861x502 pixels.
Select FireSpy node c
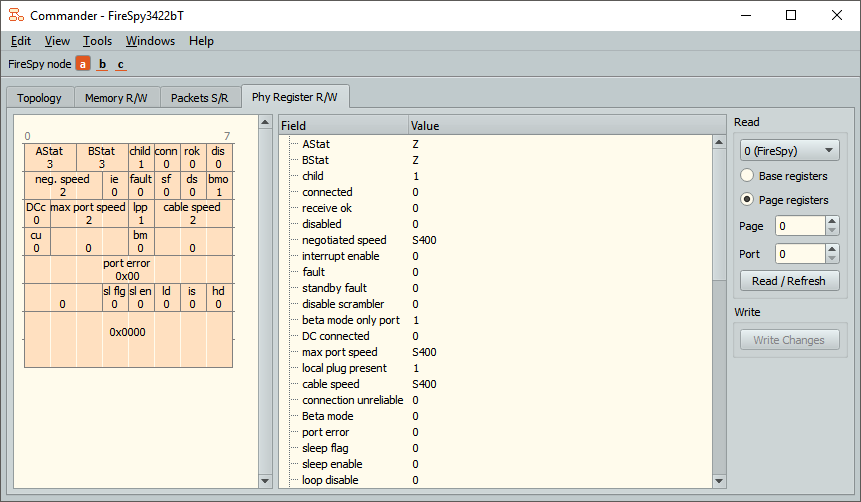point(121,64)
